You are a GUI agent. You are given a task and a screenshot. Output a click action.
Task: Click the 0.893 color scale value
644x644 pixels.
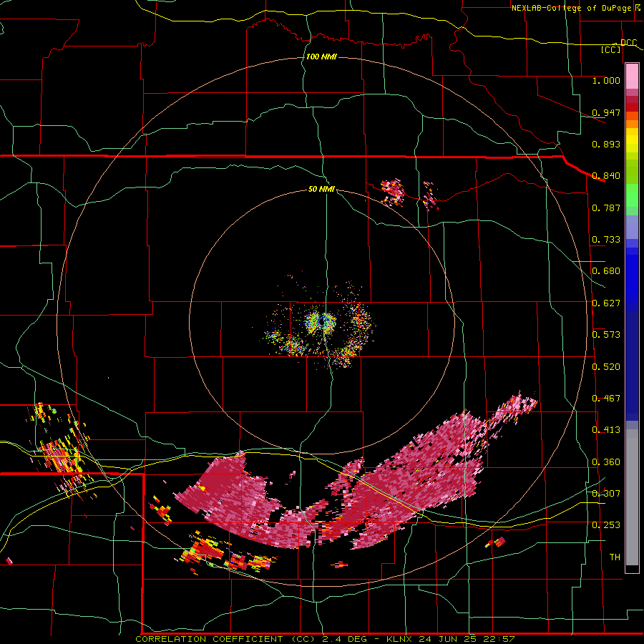[x=606, y=144]
